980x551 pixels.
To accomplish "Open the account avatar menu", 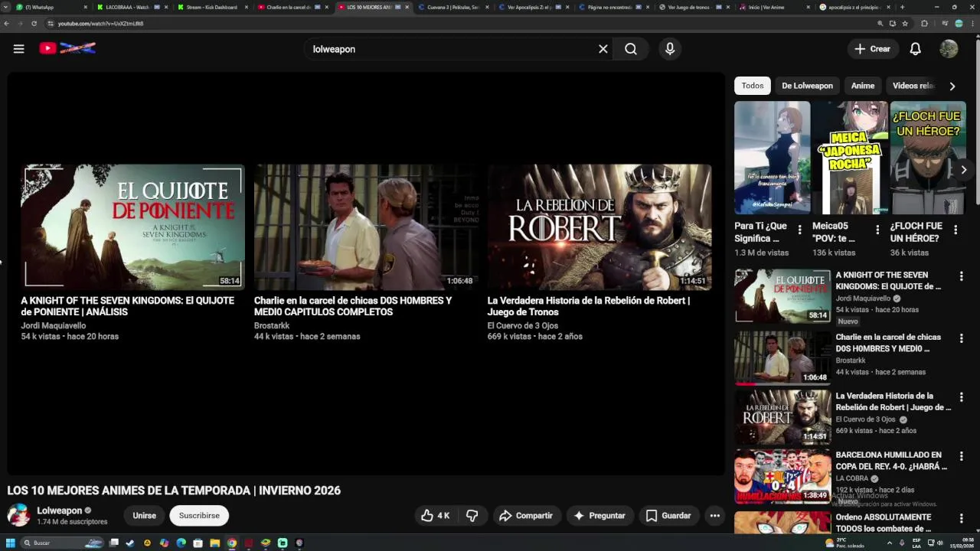I will pos(949,49).
